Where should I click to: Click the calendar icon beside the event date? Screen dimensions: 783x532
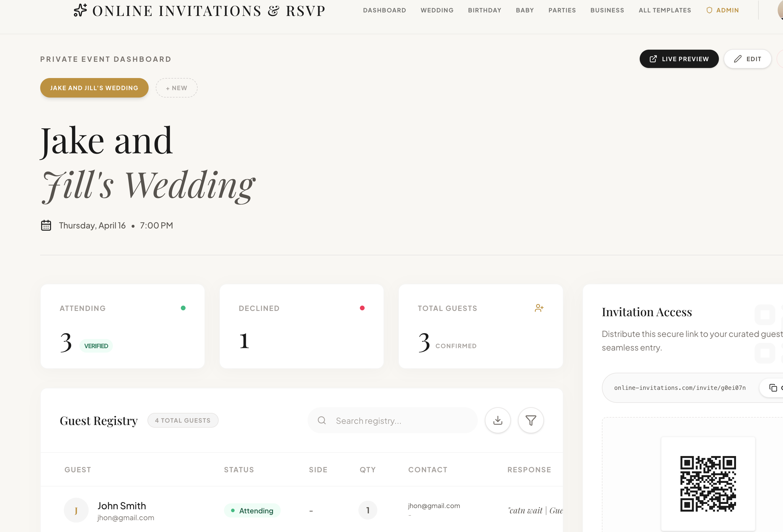(46, 226)
